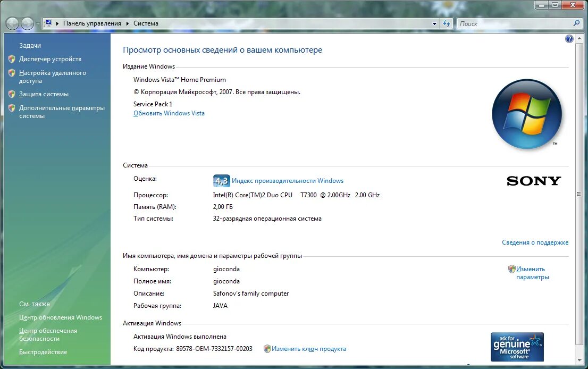Image resolution: width=588 pixels, height=369 pixels.
Task: Expand the arrow between Панель управления and Система
Action: point(128,23)
